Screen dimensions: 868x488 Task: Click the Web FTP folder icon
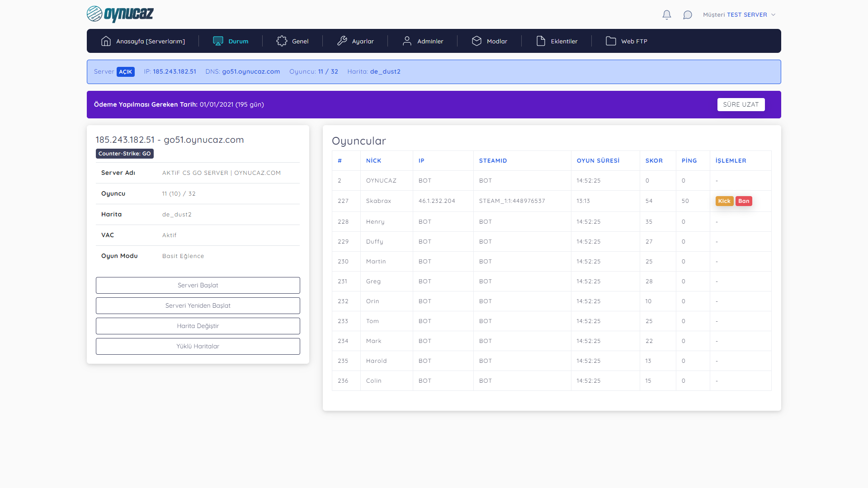tap(611, 41)
